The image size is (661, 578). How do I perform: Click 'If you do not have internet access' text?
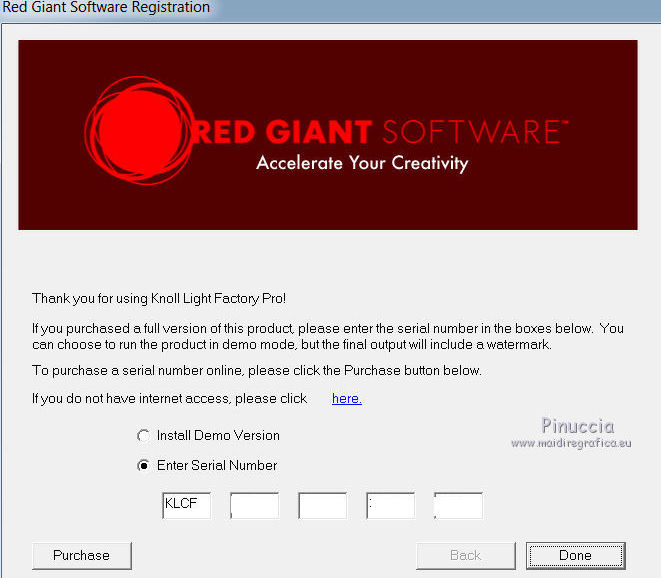click(x=169, y=398)
